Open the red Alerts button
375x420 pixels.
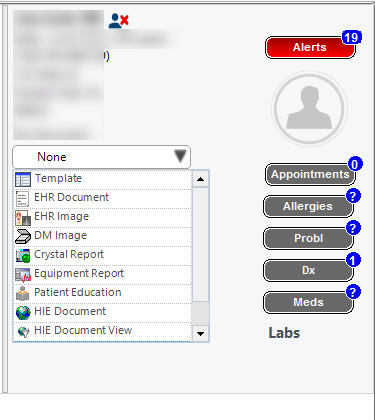tap(310, 48)
